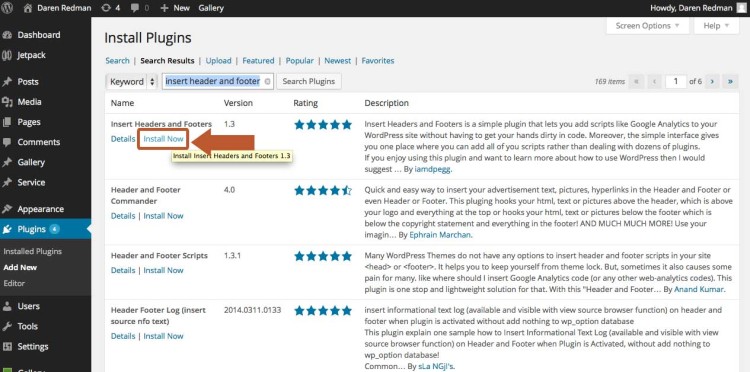
Task: Expand the Screen Options panel
Action: tap(648, 26)
